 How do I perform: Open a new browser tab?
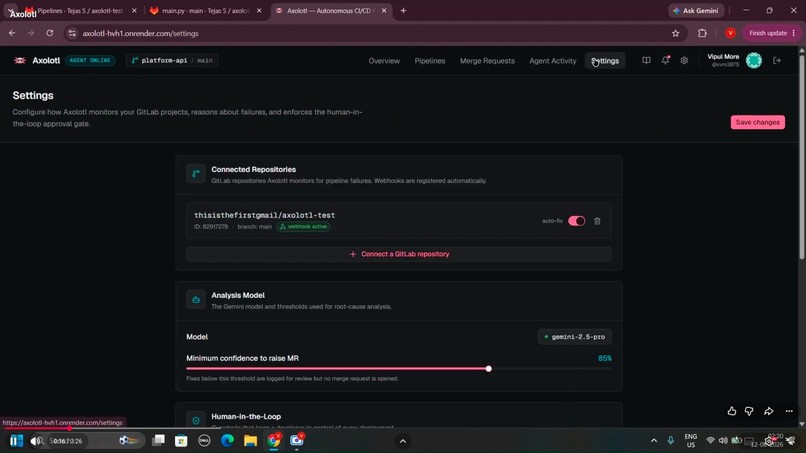pyautogui.click(x=403, y=11)
